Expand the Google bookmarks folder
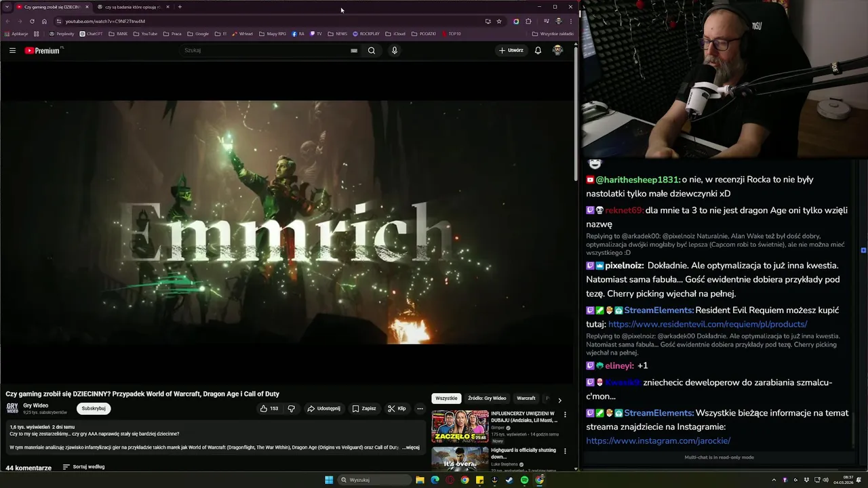Screen dimensions: 868x488 coord(198,34)
